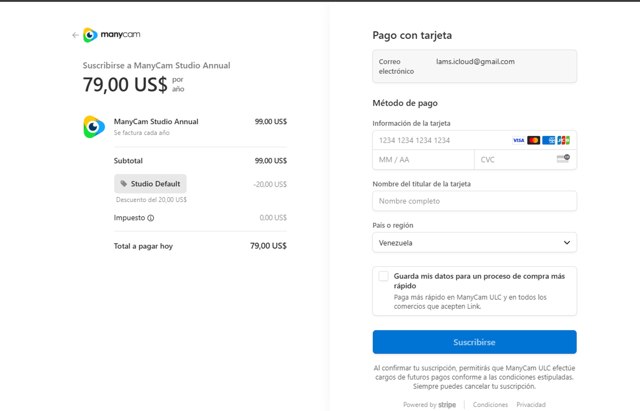Click the 'Método de pago' heading

coord(405,103)
